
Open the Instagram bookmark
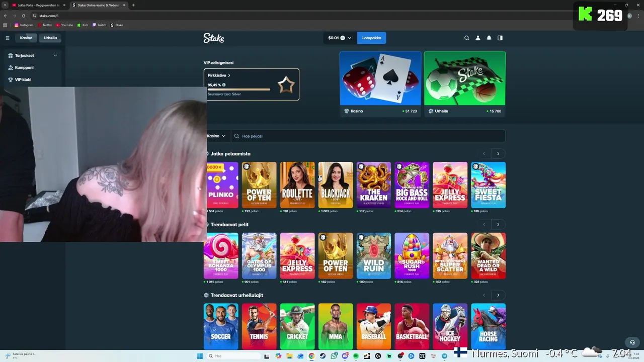tap(24, 25)
